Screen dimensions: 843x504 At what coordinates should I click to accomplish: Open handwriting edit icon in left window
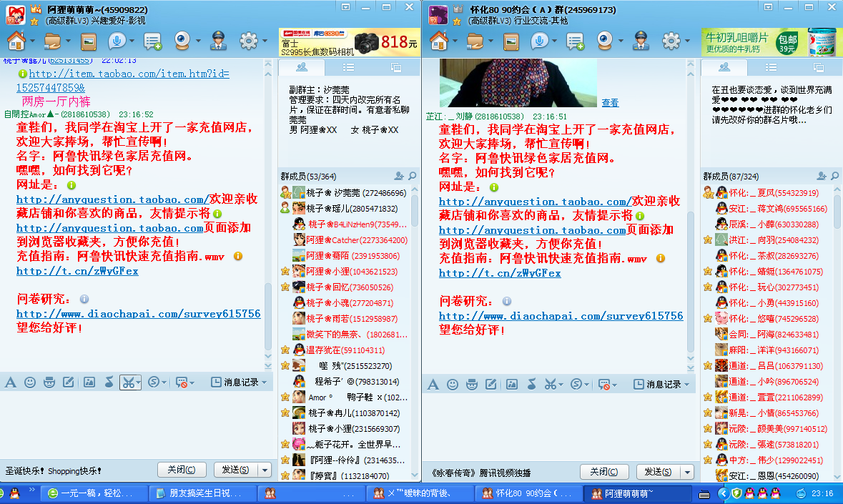coord(68,382)
